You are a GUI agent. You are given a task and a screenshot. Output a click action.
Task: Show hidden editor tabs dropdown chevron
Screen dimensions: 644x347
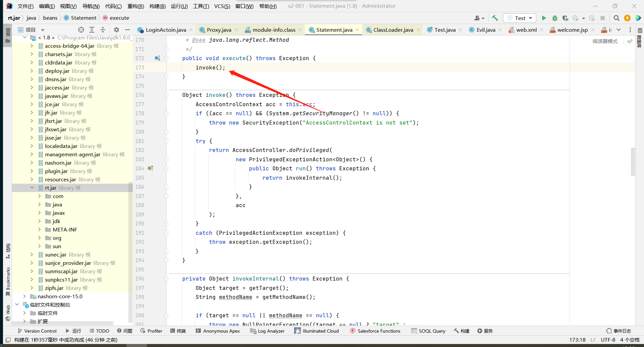coord(619,30)
